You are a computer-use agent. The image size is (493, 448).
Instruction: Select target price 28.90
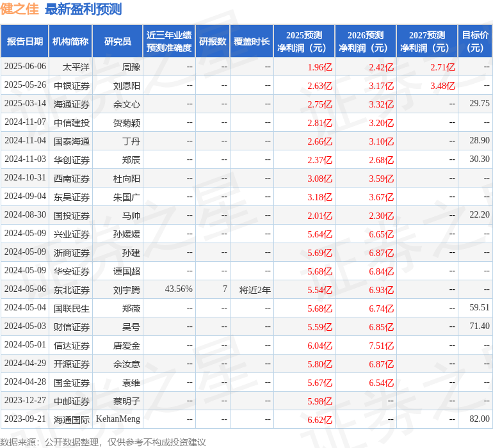480,141
